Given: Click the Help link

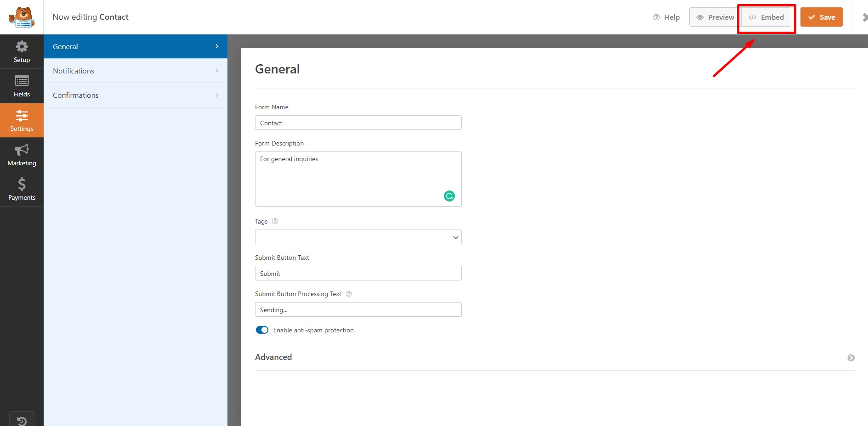Looking at the screenshot, I should tap(666, 17).
